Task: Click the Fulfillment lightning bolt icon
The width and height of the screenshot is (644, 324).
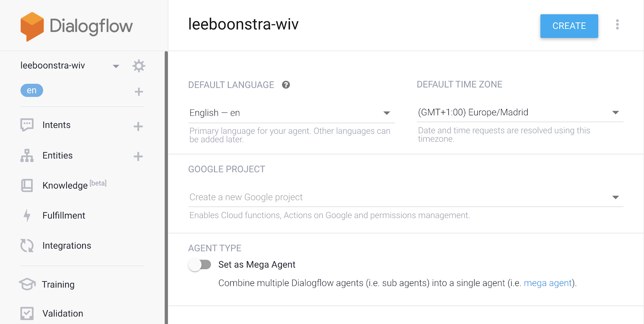Action: point(27,216)
